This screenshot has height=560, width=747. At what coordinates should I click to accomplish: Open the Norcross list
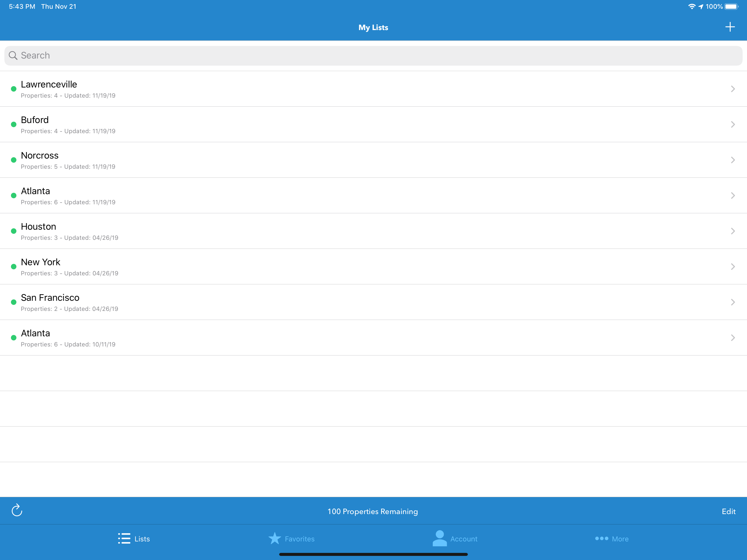click(x=373, y=160)
